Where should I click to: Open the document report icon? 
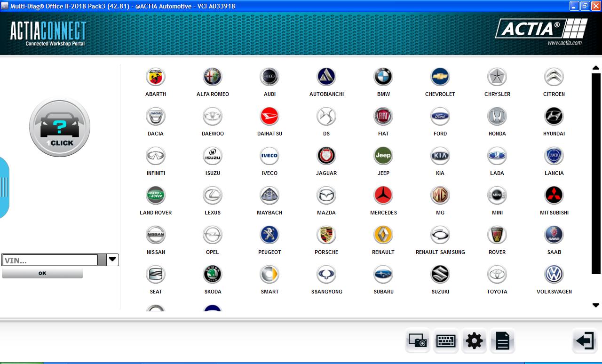point(502,340)
